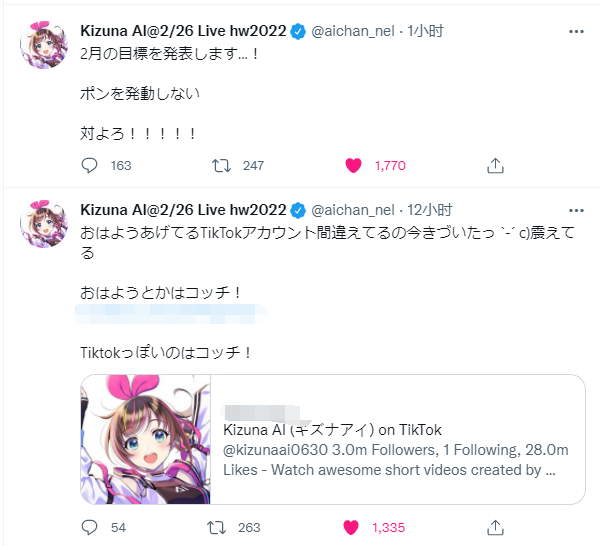
Task: Unlike the tweet with 1,770 likes
Action: tap(353, 166)
